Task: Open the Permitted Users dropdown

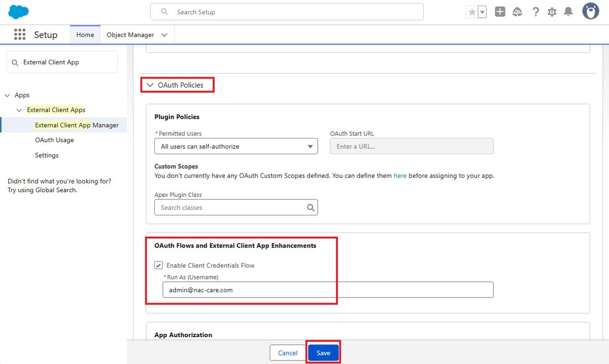Action: [x=236, y=146]
